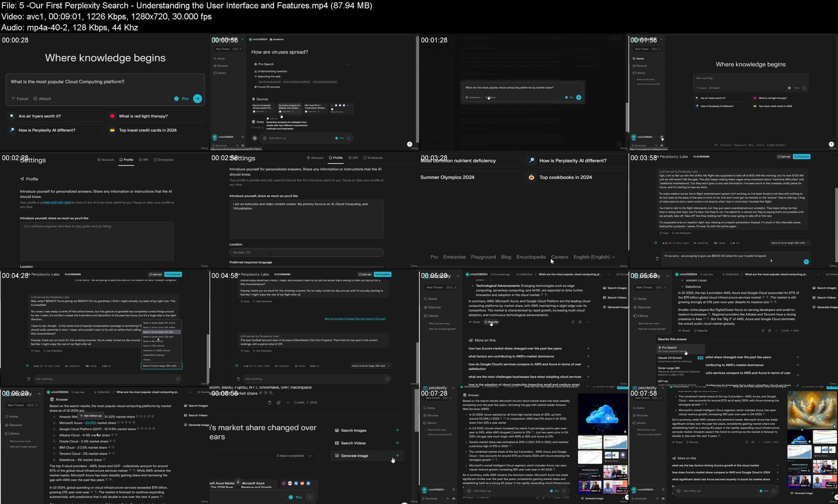Add the 'what factors are contributing to AWS's market dominance' question in 00:05:28
The image size is (838, 504).
click(x=588, y=356)
